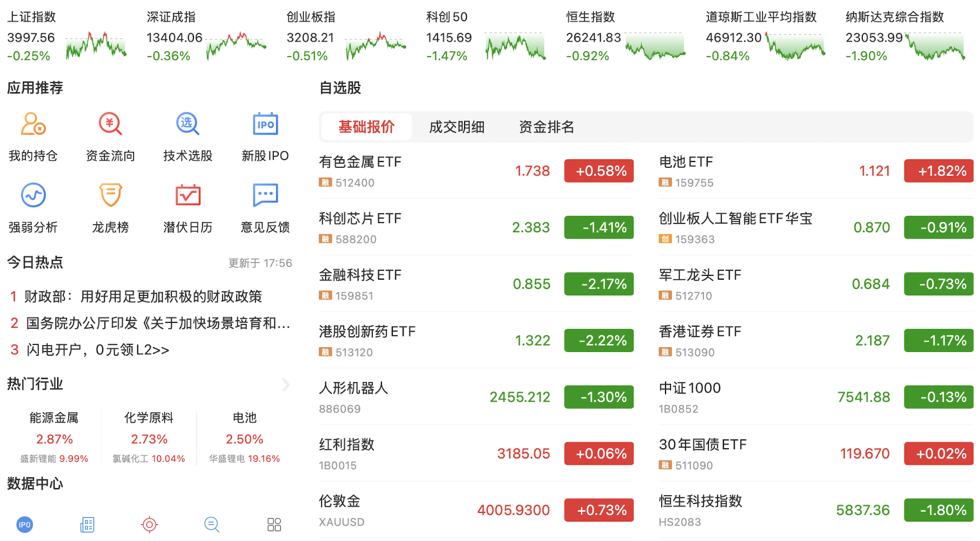Viewport: 980px width, 541px height.
Task: Open the 潜伏日历 calendar icon
Action: [x=187, y=195]
